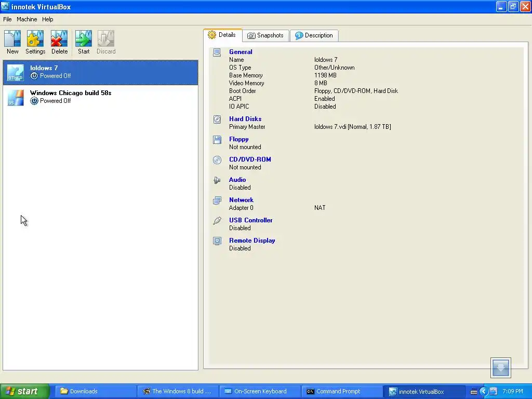Viewport: 532px width, 399px height.
Task: Switch to Command Prompt taskbar item
Action: (342, 391)
